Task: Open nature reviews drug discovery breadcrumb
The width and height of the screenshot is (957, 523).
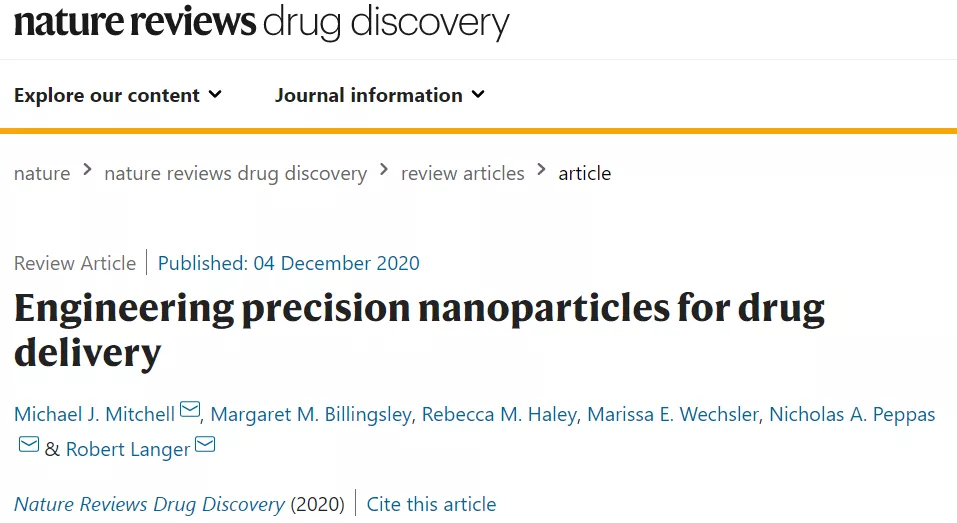Action: 235,173
